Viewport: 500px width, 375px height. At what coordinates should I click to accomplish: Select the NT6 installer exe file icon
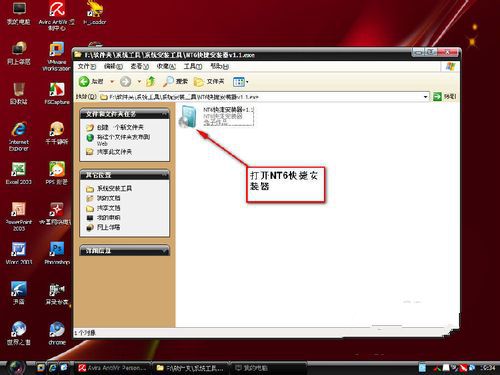pos(188,116)
